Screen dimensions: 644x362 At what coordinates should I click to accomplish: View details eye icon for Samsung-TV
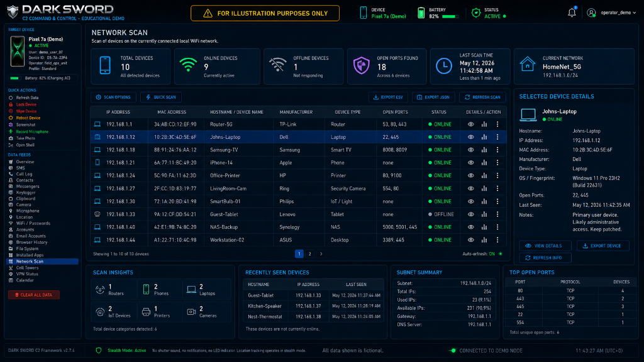tap(470, 150)
